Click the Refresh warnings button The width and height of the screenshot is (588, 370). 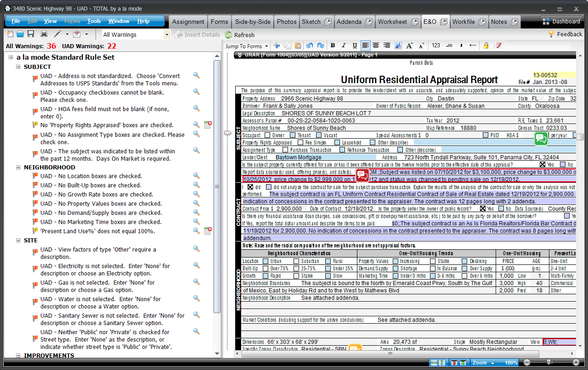[x=239, y=35]
